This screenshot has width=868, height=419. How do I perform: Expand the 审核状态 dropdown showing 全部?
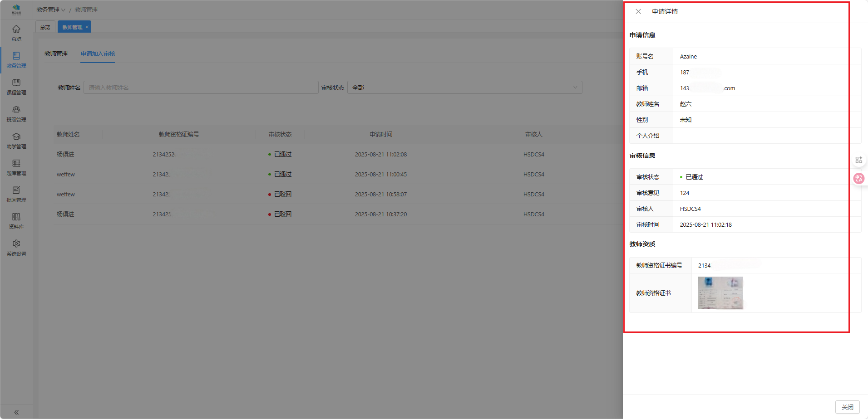(464, 88)
